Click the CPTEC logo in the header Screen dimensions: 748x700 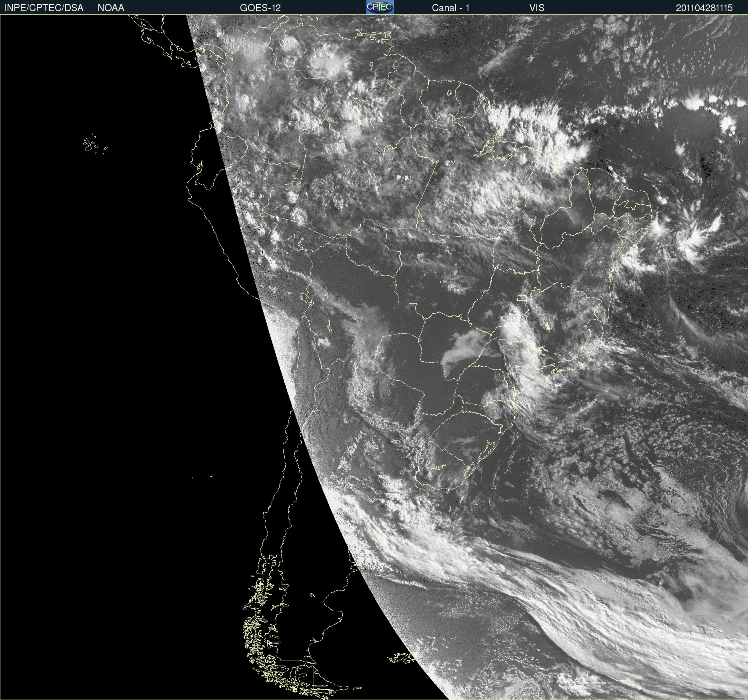pos(380,7)
